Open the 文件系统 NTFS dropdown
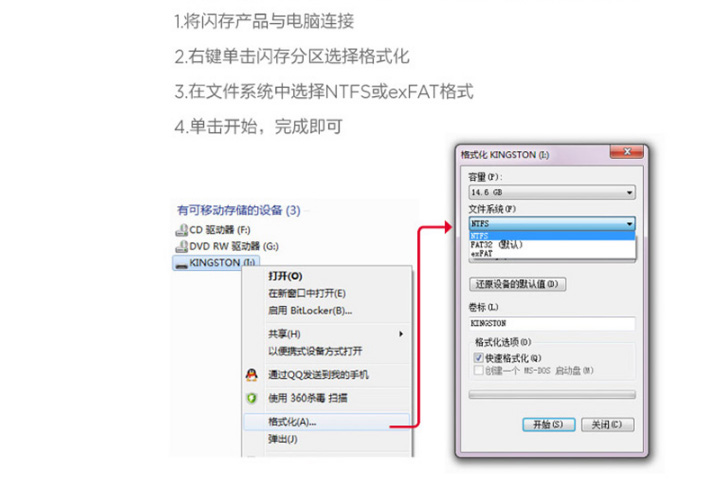Image resolution: width=720 pixels, height=483 pixels. tap(552, 224)
